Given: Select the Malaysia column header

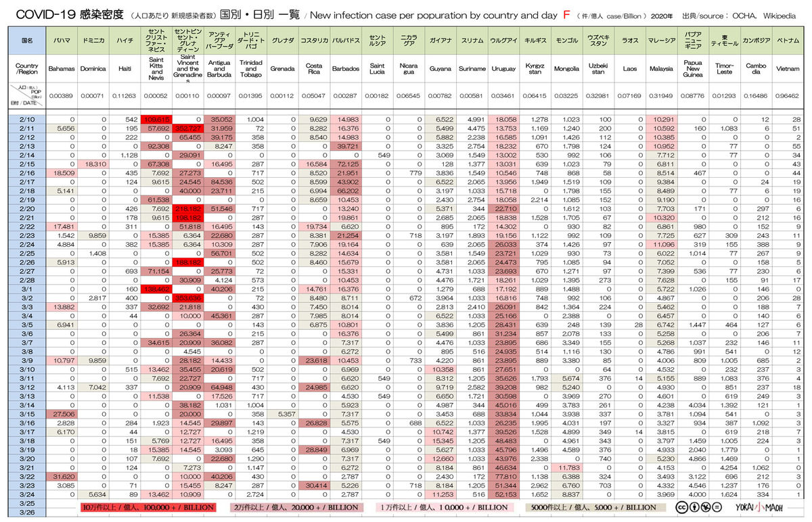Looking at the screenshot, I should [x=661, y=69].
